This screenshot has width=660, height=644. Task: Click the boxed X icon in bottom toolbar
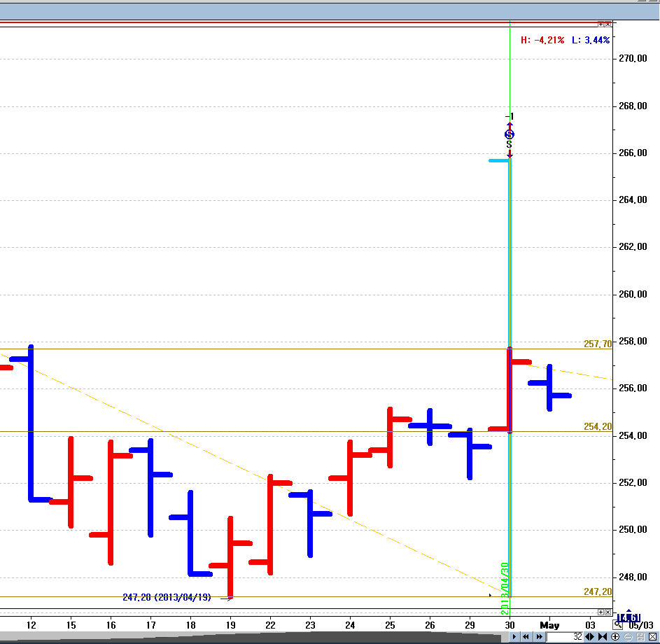point(652,637)
